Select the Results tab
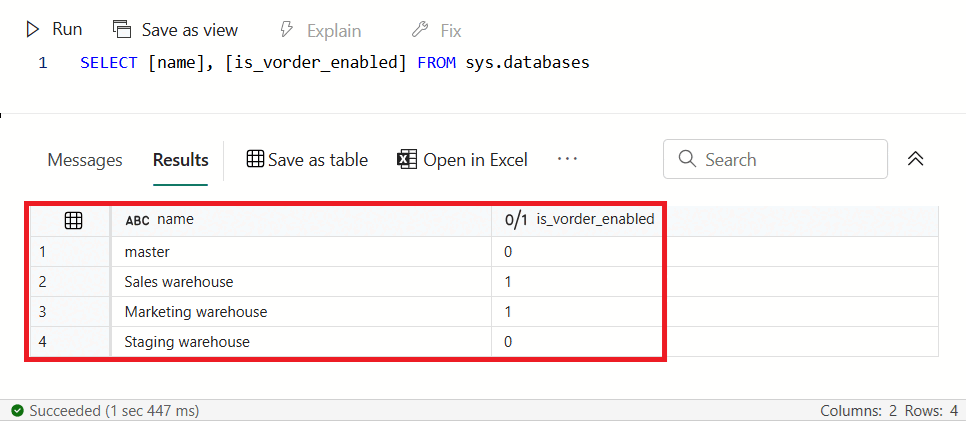 [181, 160]
